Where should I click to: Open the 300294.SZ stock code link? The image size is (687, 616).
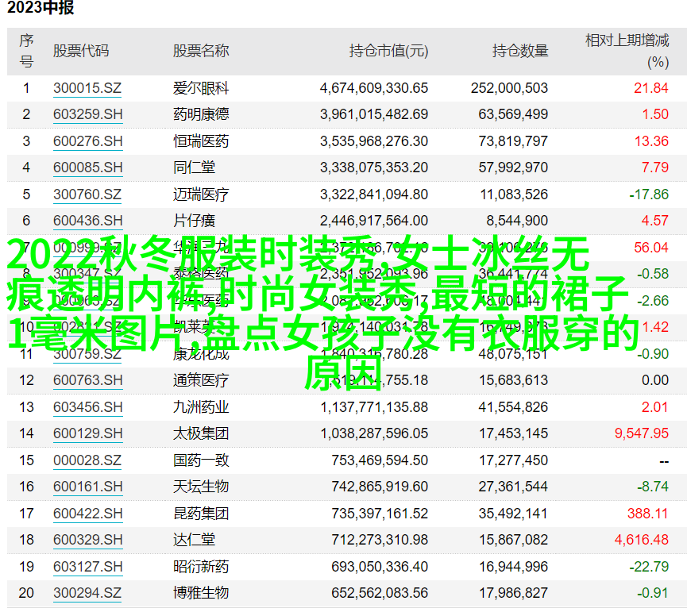click(87, 593)
